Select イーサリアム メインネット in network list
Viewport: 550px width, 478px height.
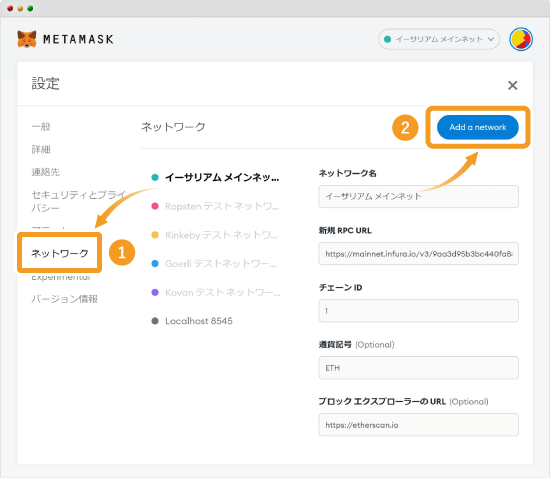(215, 177)
